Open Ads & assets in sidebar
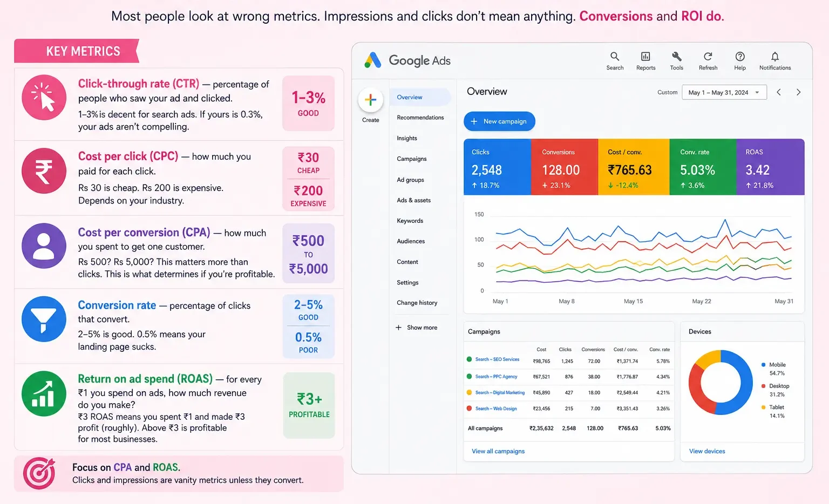This screenshot has width=829, height=504. point(414,200)
